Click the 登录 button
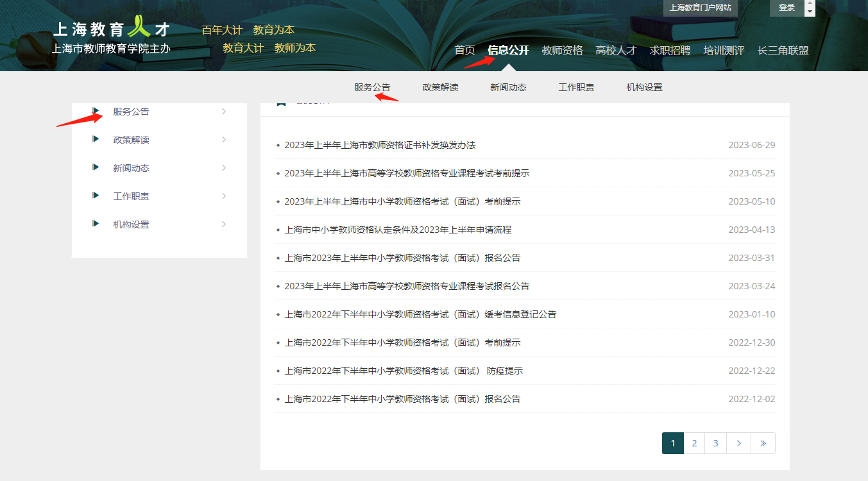The height and width of the screenshot is (481, 868). point(785,9)
